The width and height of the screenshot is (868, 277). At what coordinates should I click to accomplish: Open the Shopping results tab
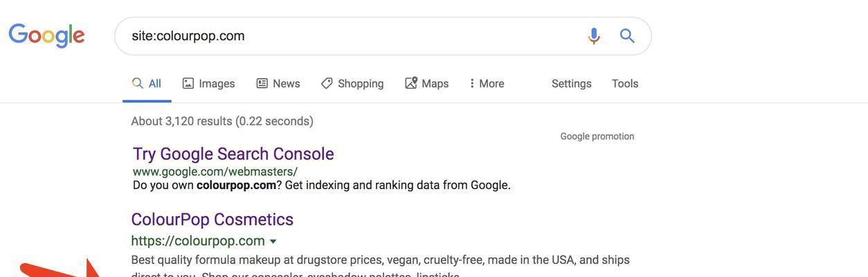click(352, 83)
